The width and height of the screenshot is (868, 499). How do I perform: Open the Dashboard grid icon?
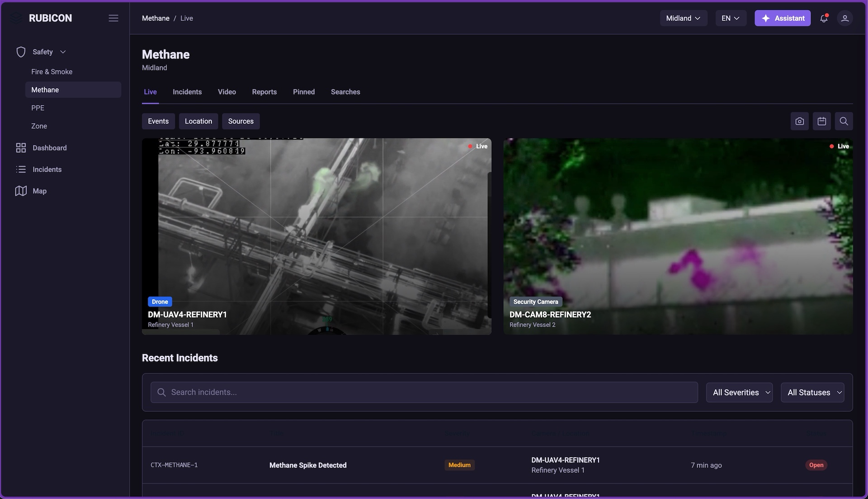click(21, 148)
